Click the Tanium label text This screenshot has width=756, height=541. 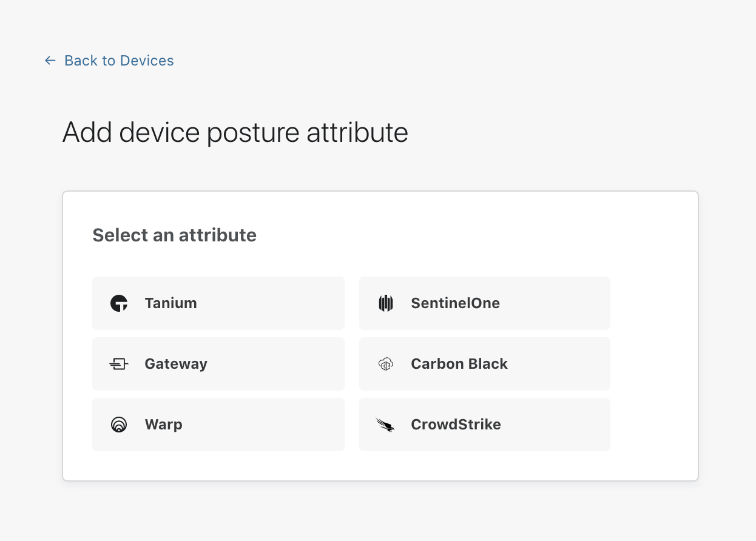point(170,303)
